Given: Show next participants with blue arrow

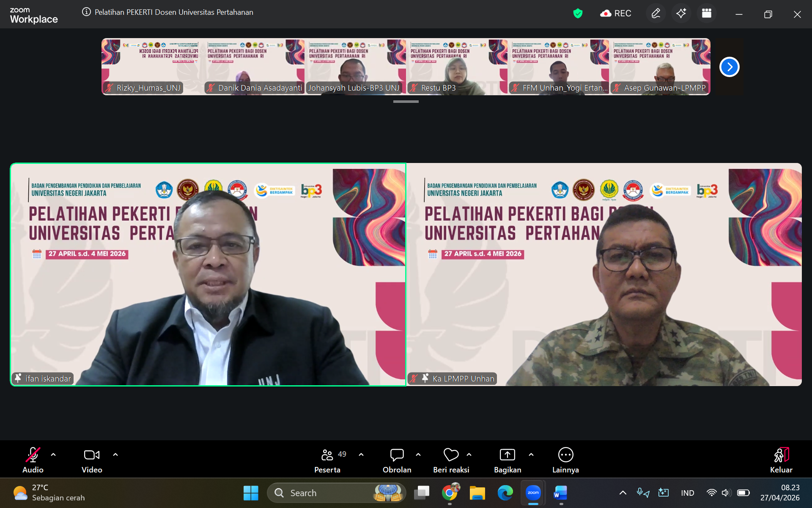Looking at the screenshot, I should click(x=729, y=67).
